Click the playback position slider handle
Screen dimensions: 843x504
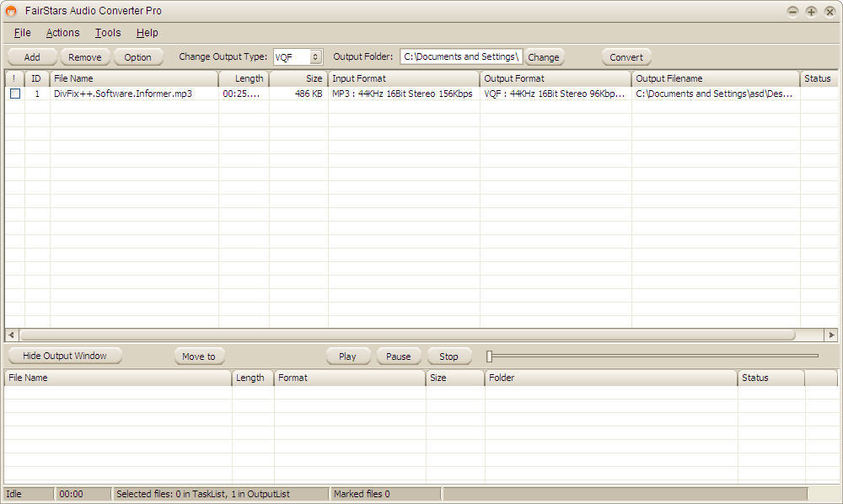tap(489, 357)
